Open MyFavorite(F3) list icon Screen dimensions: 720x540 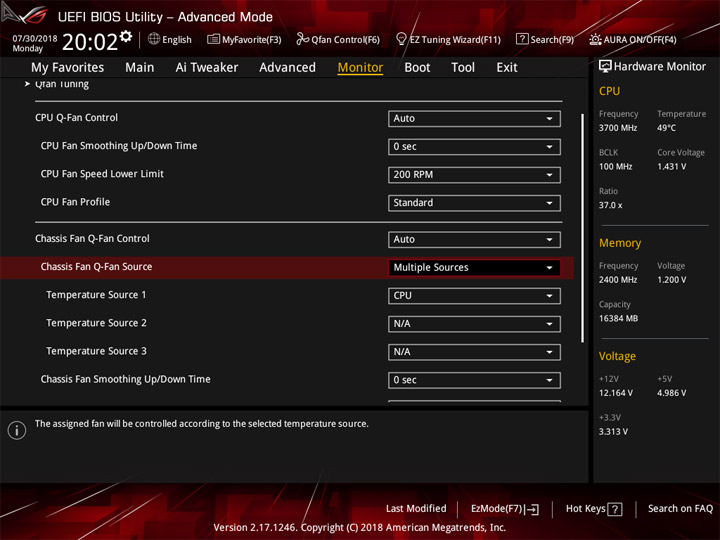click(x=213, y=39)
